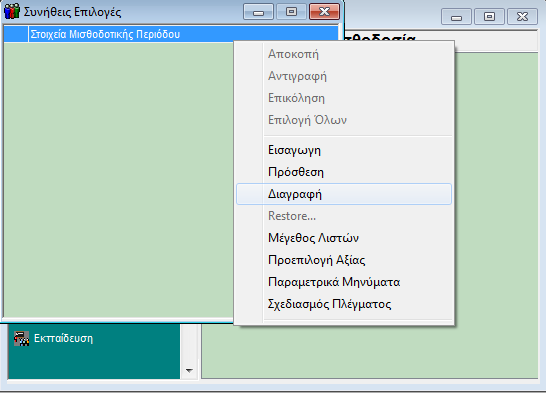546x393 pixels.
Task: Close the Συνήθεις Επιλογές window
Action: (x=324, y=12)
